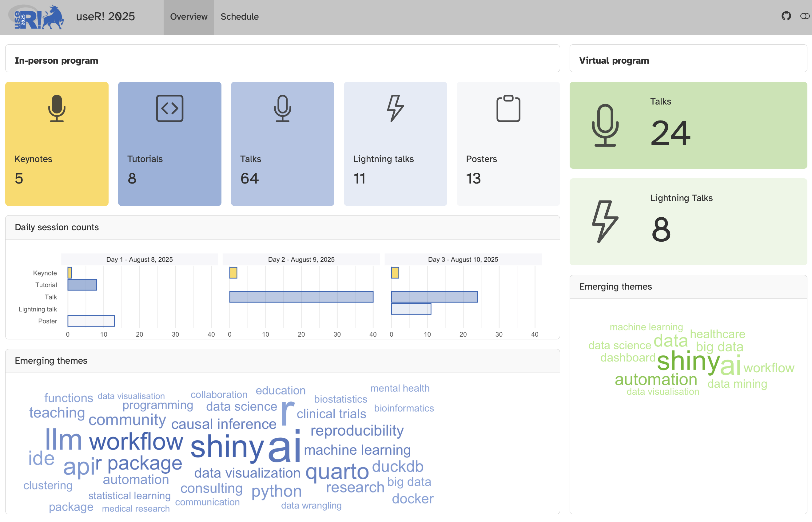The image size is (812, 522).
Task: Click the microphone icon on the in-person Talks card
Action: [282, 109]
